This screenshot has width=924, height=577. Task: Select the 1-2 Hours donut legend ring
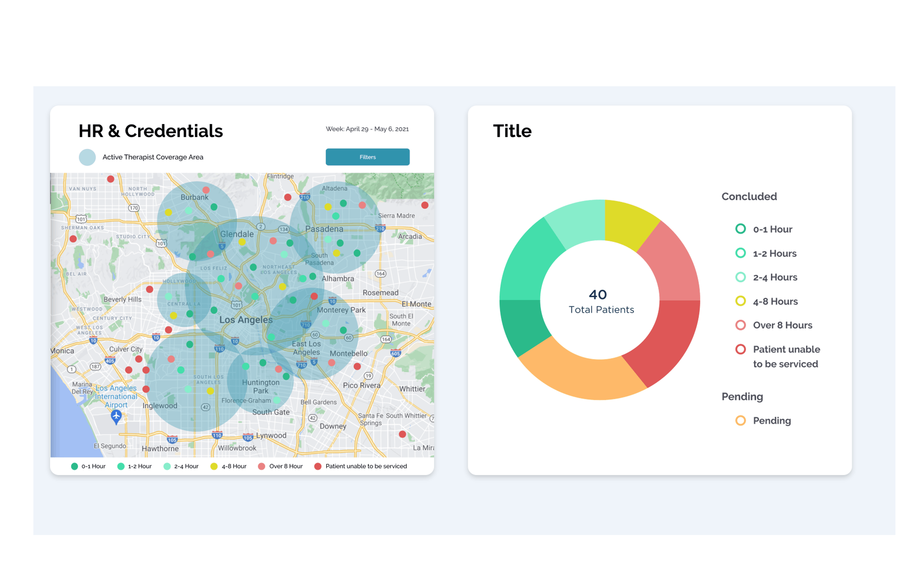coord(740,253)
